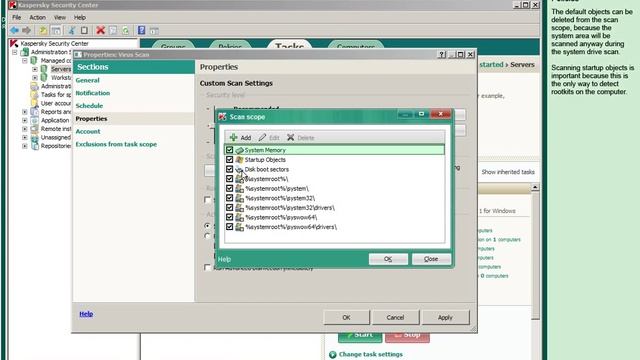Click the Administration Server node icon
The height and width of the screenshot is (360, 640).
[x=25, y=52]
